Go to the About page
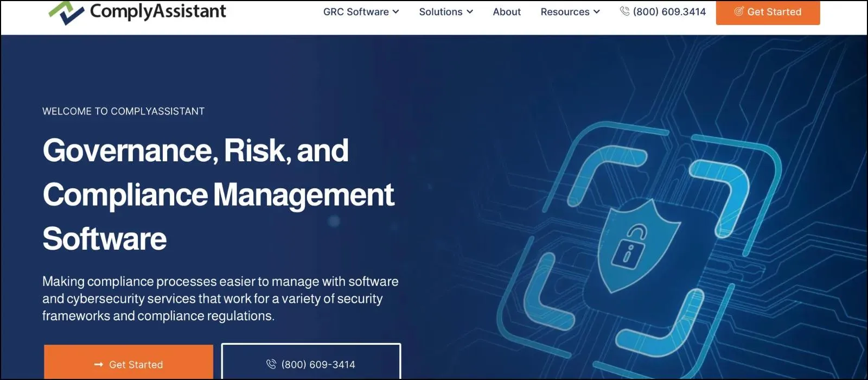Image resolution: width=868 pixels, height=380 pixels. 507,12
